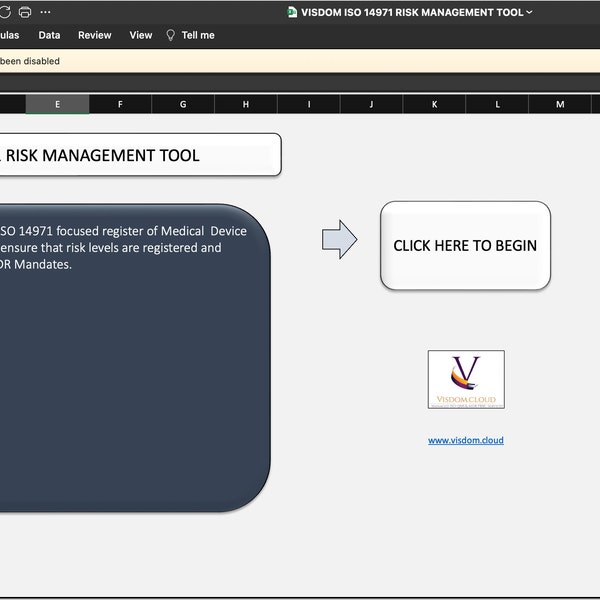The width and height of the screenshot is (600, 600).
Task: Open the three-dot more options menu
Action: tap(46, 12)
